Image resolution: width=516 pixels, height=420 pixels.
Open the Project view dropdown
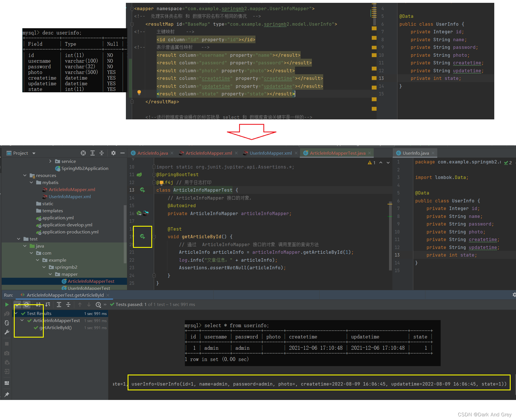click(x=34, y=153)
